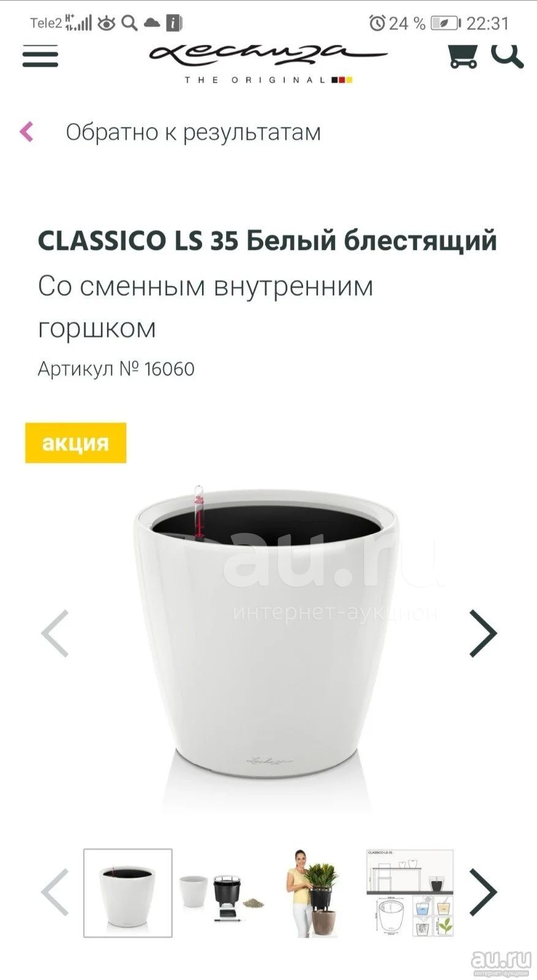Image resolution: width=537 pixels, height=980 pixels.
Task: Tap the battery status indicator
Action: tap(445, 23)
